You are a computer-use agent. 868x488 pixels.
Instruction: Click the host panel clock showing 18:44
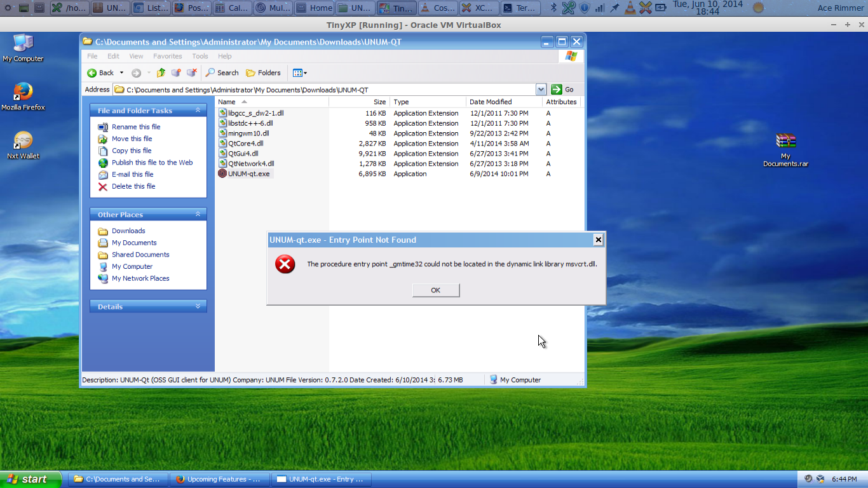click(708, 8)
